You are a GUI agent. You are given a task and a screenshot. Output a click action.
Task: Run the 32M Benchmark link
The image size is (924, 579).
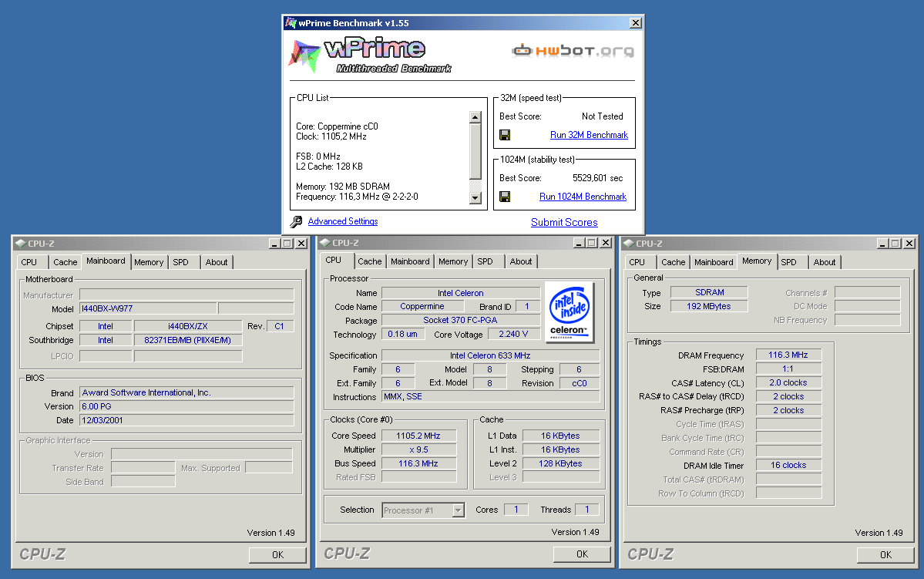point(589,135)
